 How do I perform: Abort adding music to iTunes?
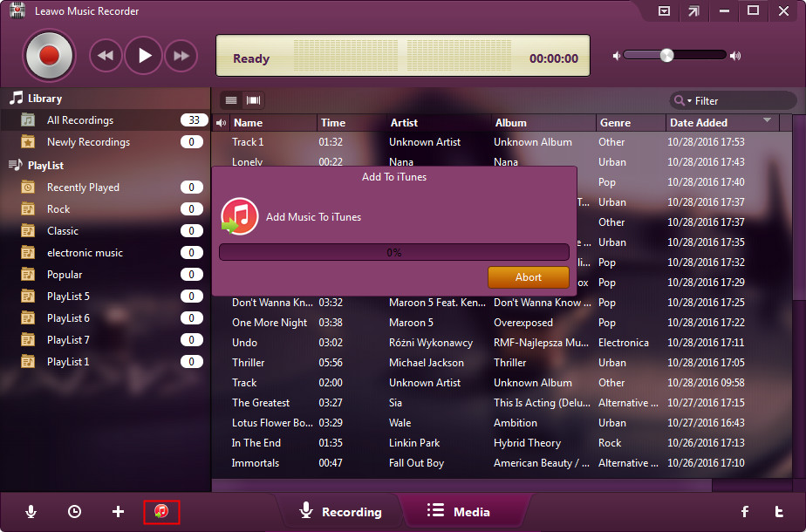[x=528, y=277]
